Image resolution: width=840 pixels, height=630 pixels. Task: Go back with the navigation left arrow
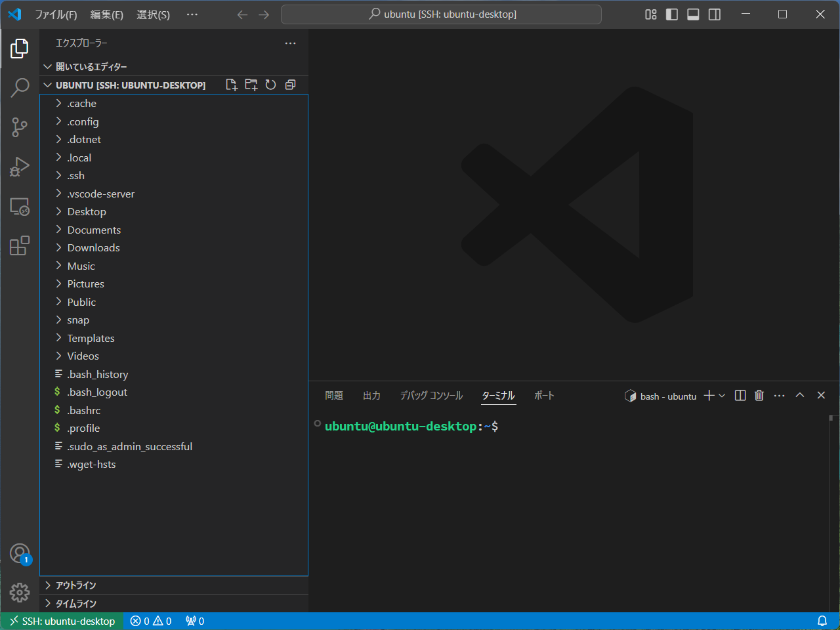click(x=242, y=14)
